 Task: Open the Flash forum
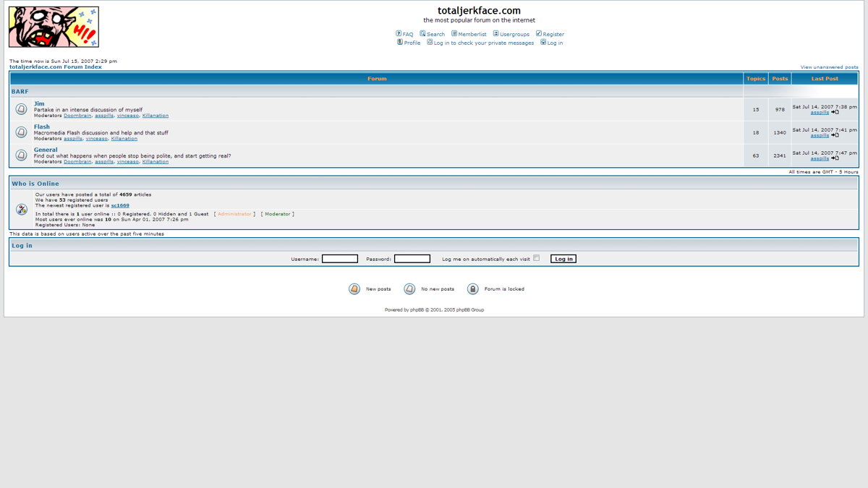[x=41, y=126]
